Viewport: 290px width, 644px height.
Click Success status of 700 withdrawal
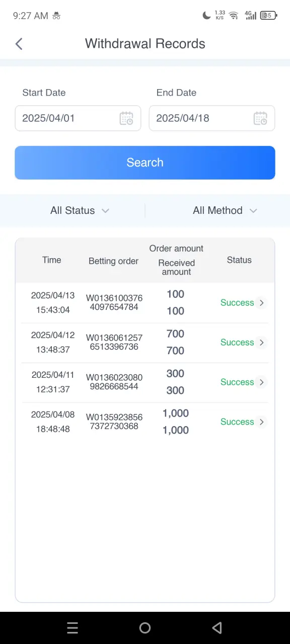237,343
